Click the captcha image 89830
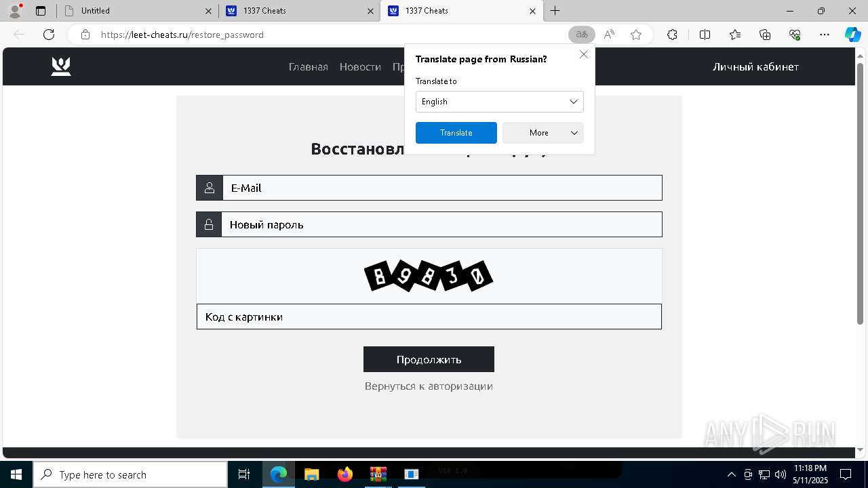The width and height of the screenshot is (868, 488). tap(429, 276)
